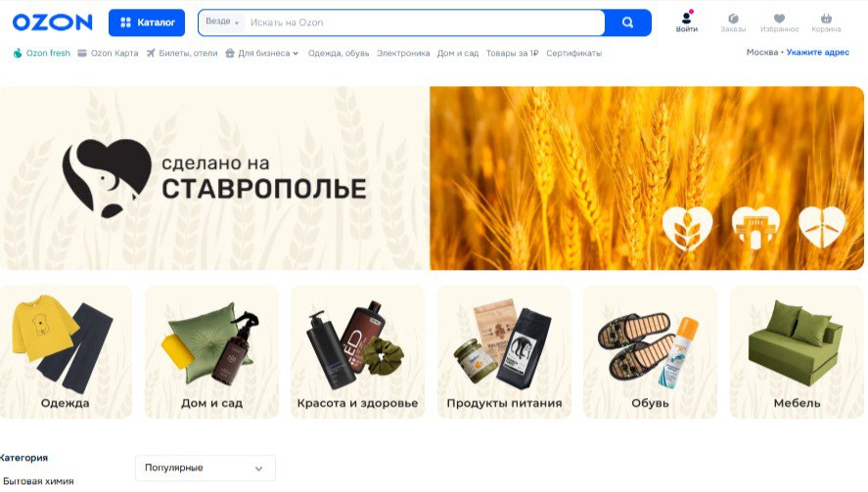Open the Популярные sorting dropdown
The width and height of the screenshot is (868, 492).
coord(206,469)
